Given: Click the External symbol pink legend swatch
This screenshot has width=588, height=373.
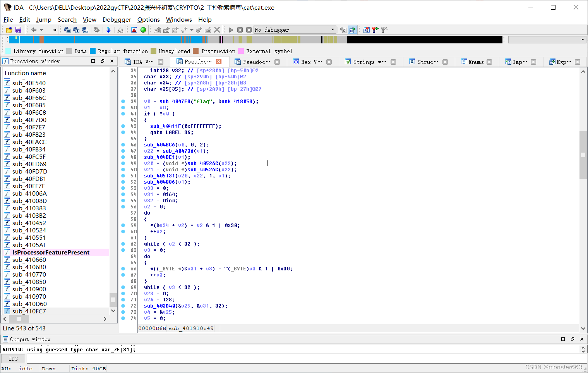Looking at the screenshot, I should coord(241,51).
